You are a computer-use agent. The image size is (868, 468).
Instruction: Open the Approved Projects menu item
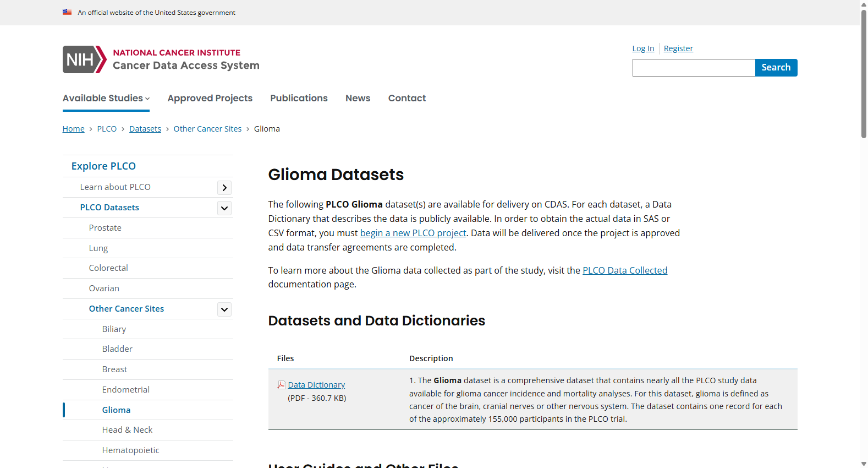click(x=210, y=98)
